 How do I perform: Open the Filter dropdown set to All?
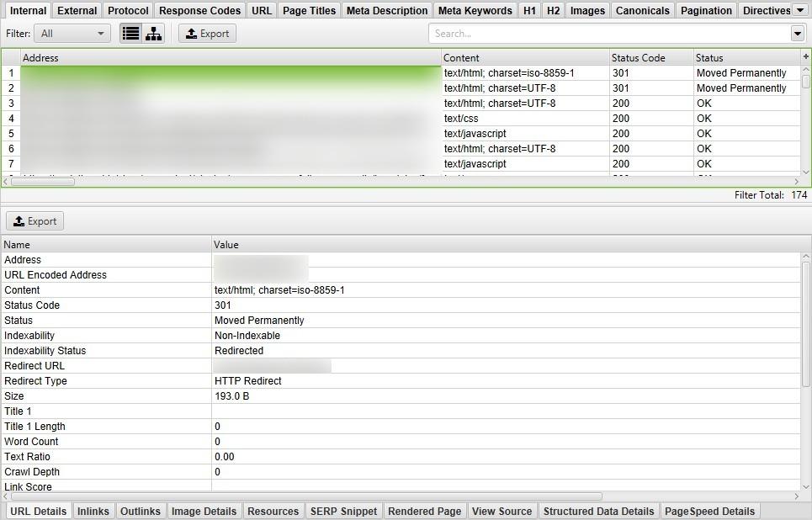point(72,34)
